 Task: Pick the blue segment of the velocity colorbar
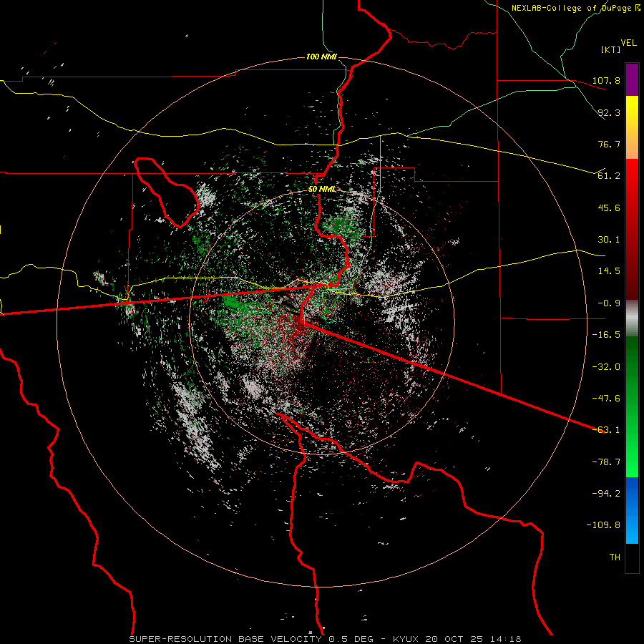[x=632, y=510]
